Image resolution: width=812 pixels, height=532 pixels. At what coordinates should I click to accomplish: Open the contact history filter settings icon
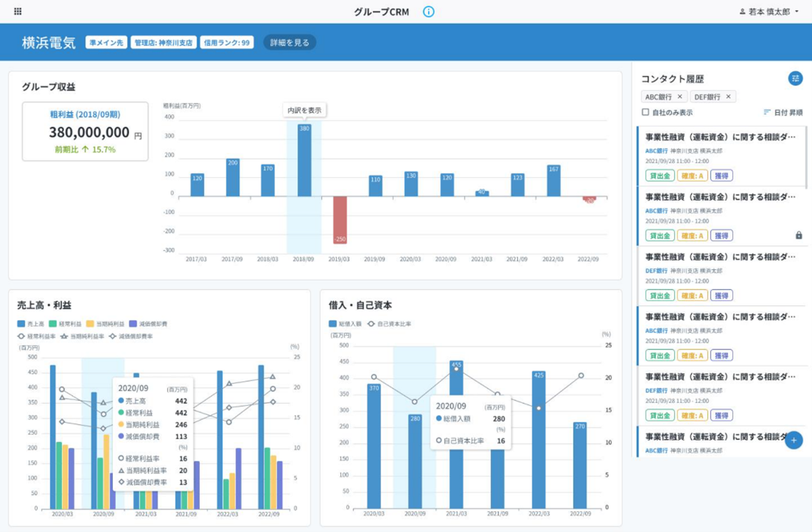pos(795,79)
